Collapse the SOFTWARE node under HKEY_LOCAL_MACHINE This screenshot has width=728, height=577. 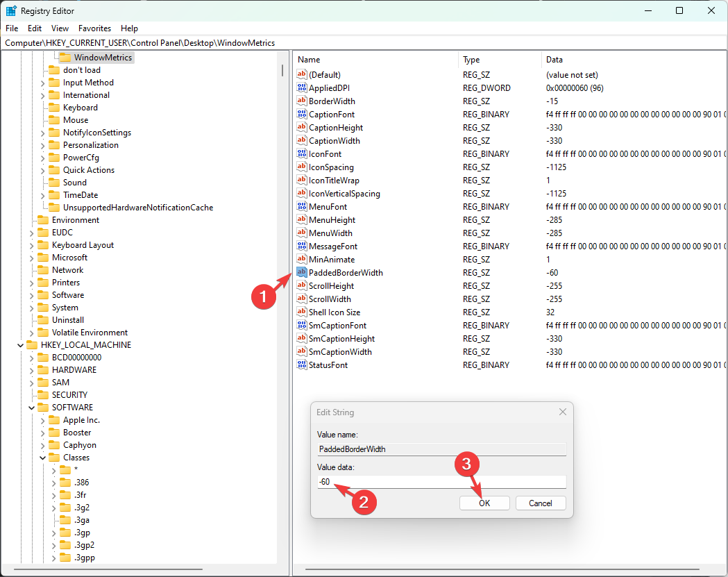pos(32,407)
